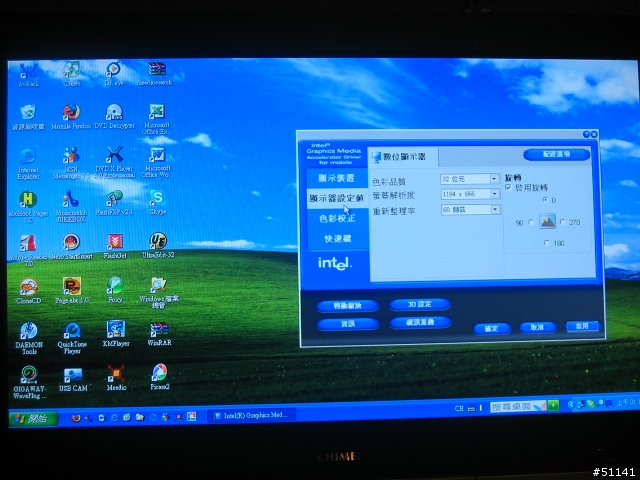Switch to the 快速鍵 hotkeys section
This screenshot has width=640, height=480.
pos(338,238)
